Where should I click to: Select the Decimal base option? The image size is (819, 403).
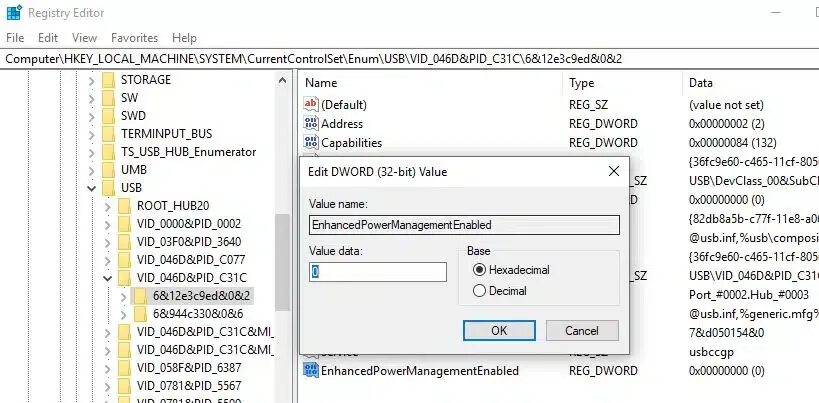tap(479, 291)
